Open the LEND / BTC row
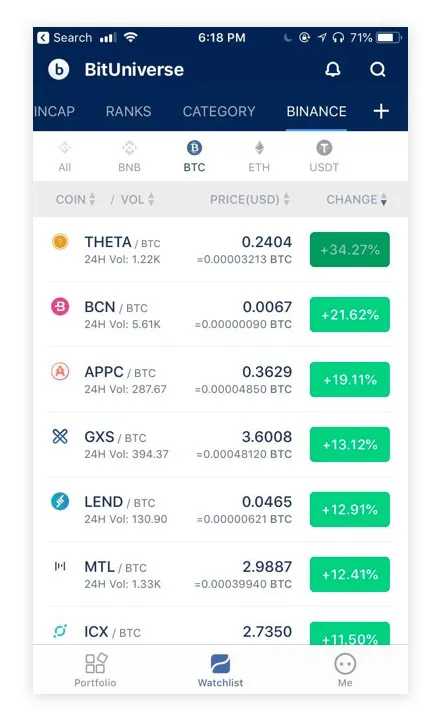The image size is (440, 721). coord(220,509)
